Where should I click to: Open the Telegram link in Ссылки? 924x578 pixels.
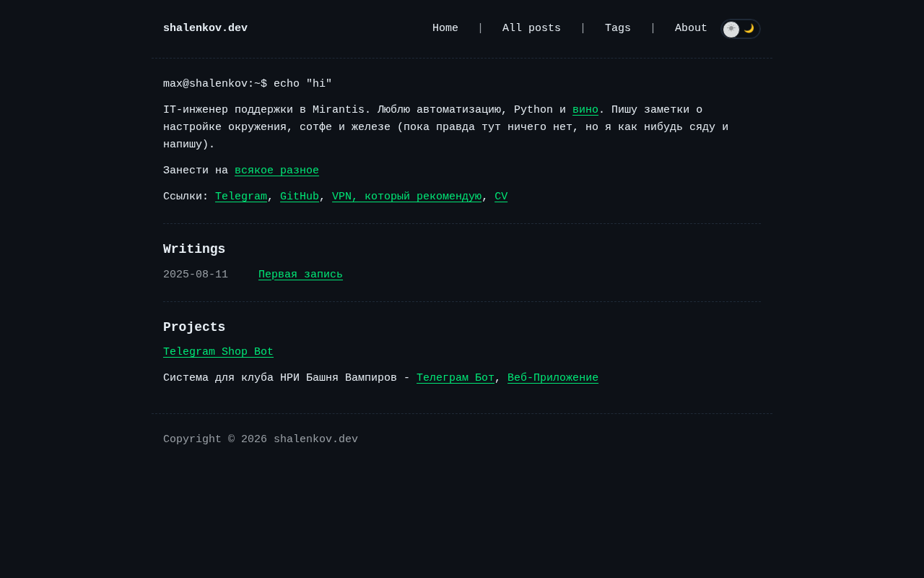[241, 197]
